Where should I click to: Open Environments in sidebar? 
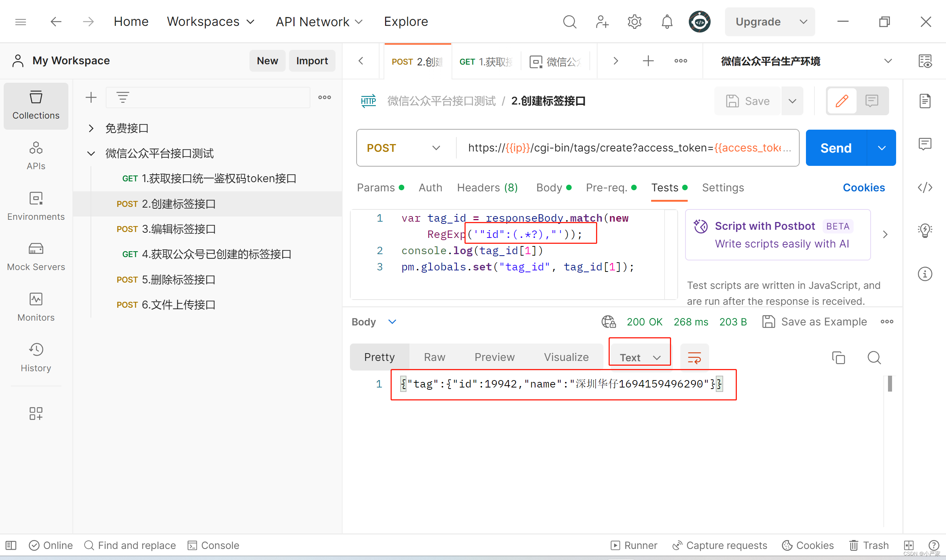coord(36,206)
